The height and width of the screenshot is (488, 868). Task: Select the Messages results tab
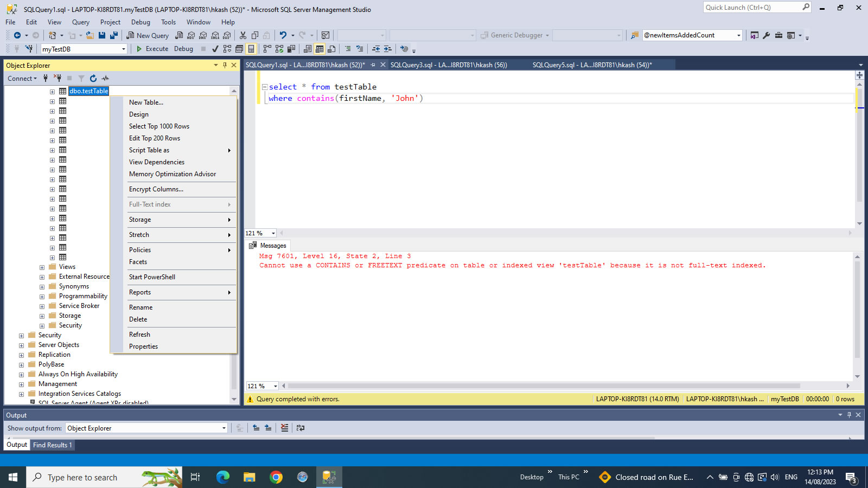[x=268, y=246]
